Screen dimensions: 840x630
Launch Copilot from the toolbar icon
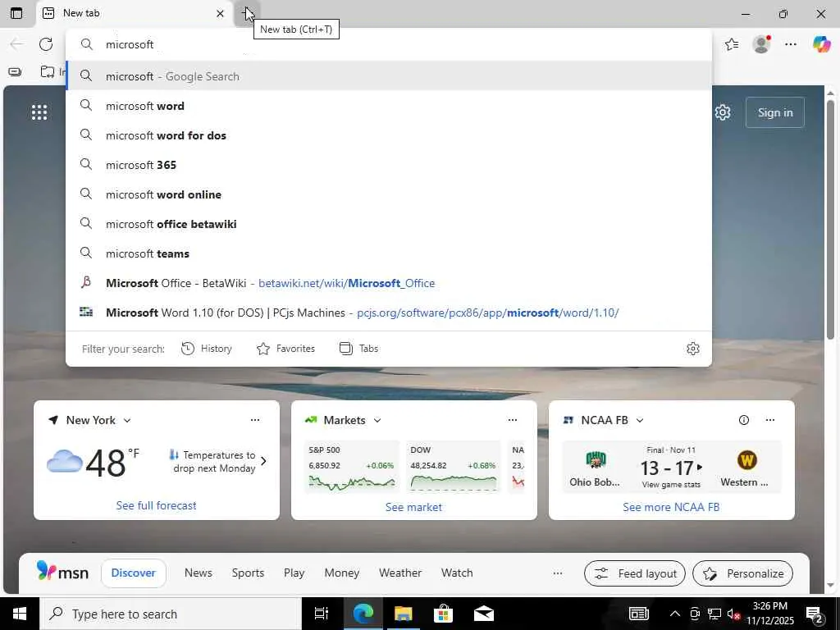click(x=821, y=44)
